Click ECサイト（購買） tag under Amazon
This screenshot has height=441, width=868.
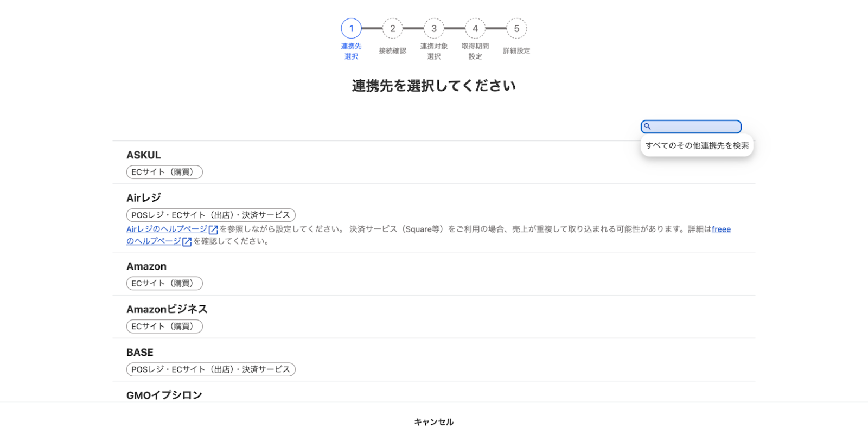click(164, 283)
